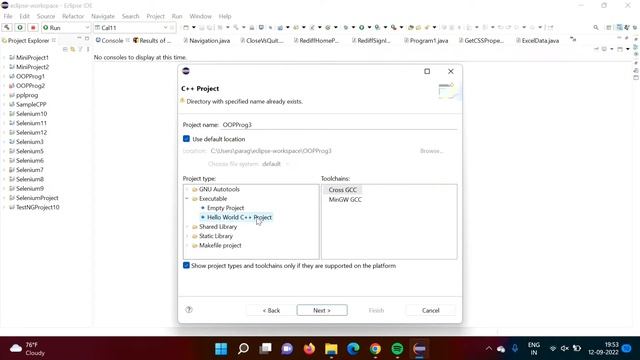Select MiniProject1 in Project Explorer
This screenshot has width=640, height=360.
pos(32,58)
